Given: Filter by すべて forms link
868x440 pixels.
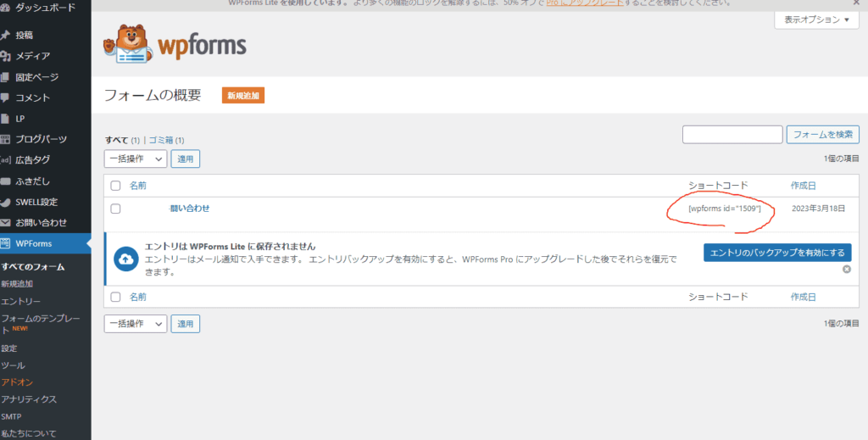Looking at the screenshot, I should 117,140.
